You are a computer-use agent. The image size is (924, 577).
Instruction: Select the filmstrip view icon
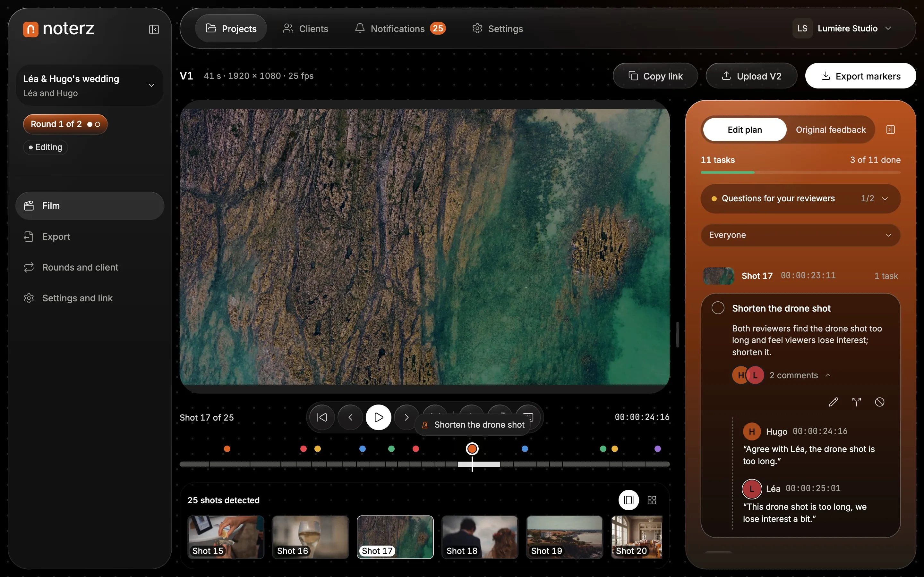coord(629,500)
